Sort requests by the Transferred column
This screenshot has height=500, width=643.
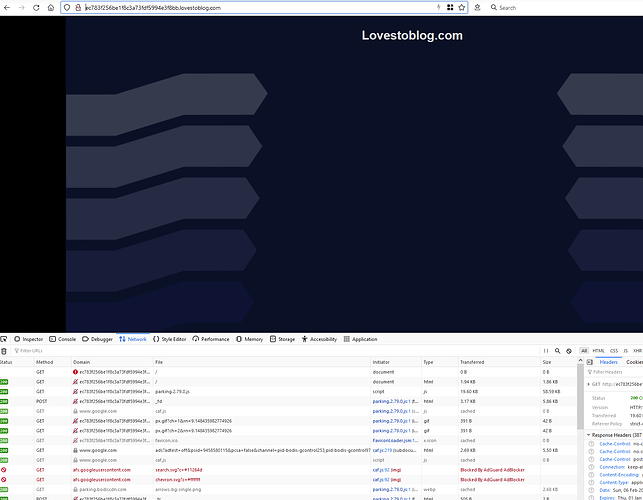click(499, 362)
